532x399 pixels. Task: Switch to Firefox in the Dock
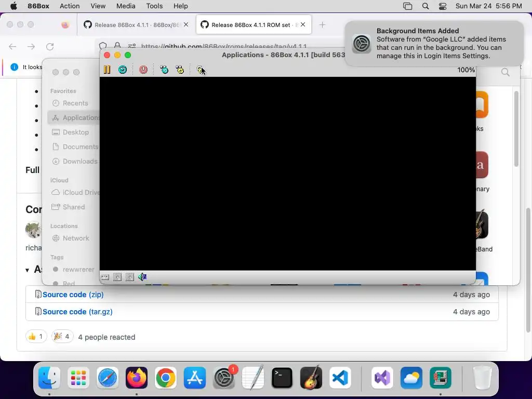point(137,378)
